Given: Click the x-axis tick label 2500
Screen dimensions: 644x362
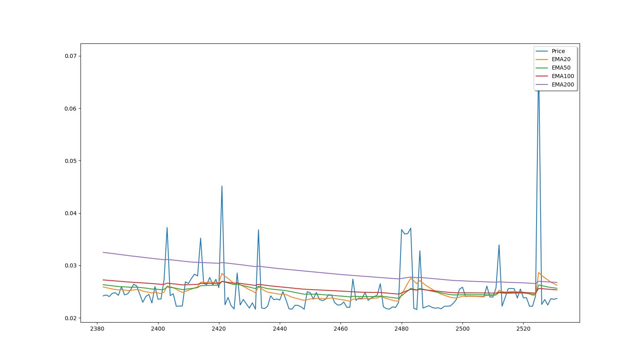Looking at the screenshot, I should point(462,329).
